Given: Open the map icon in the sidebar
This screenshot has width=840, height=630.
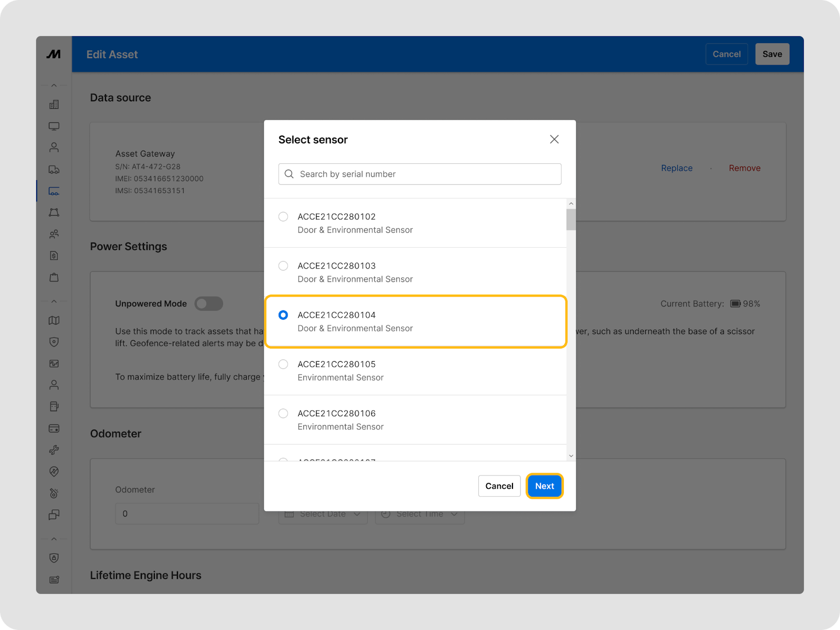Looking at the screenshot, I should (x=54, y=320).
